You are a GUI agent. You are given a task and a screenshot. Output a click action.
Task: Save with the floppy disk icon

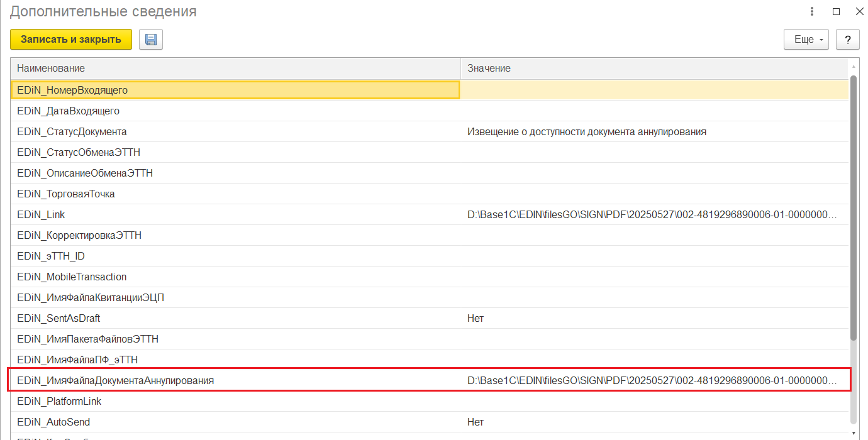[151, 40]
